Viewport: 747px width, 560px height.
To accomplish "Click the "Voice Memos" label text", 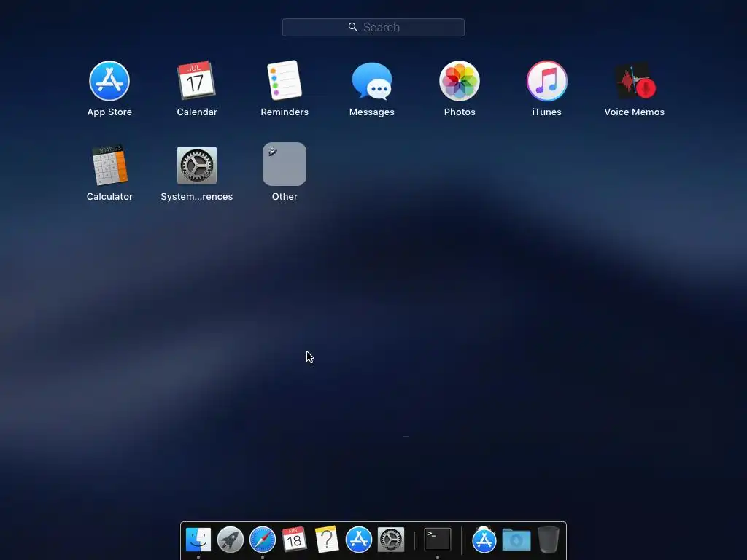I will coord(634,112).
